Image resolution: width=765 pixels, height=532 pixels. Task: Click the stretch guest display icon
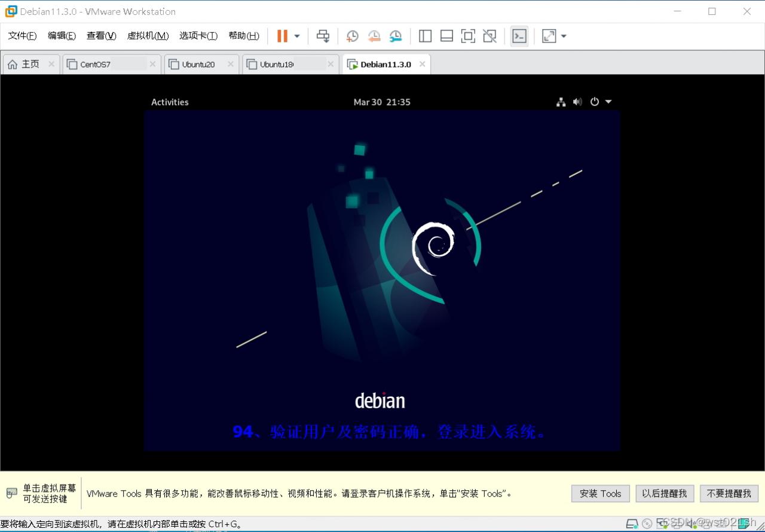(x=549, y=36)
